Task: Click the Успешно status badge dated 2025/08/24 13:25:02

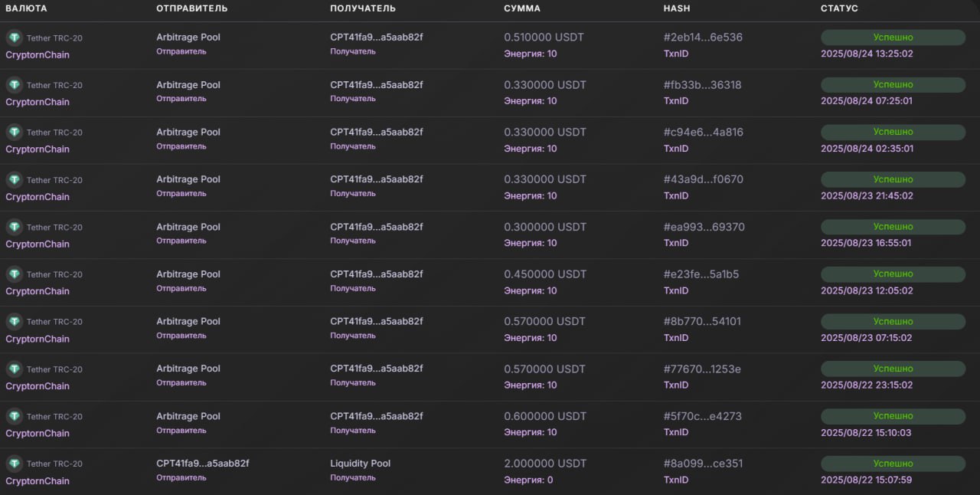Action: click(893, 38)
